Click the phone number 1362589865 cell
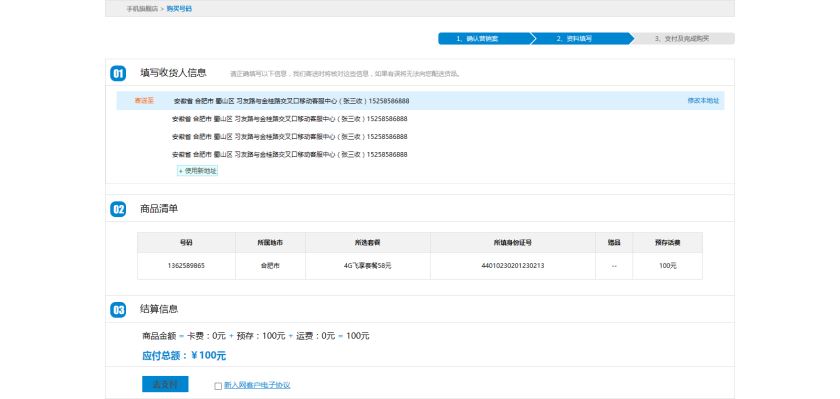This screenshot has width=840, height=399. click(186, 266)
